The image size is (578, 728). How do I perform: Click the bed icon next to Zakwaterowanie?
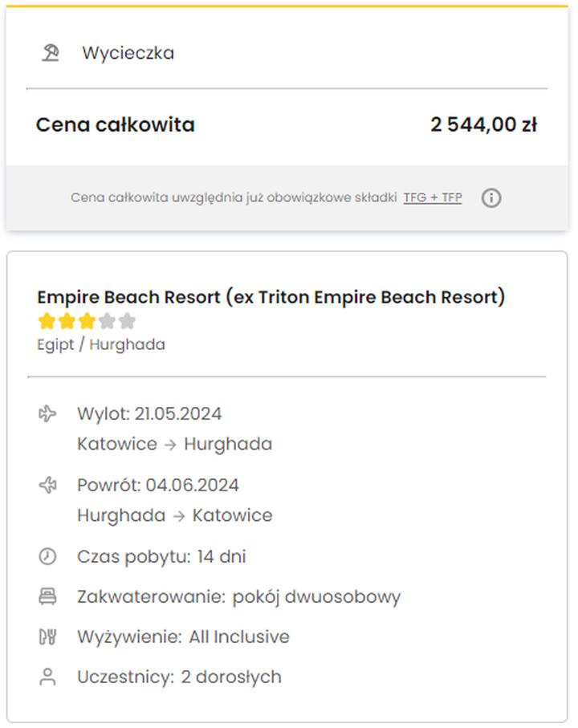pyautogui.click(x=49, y=596)
